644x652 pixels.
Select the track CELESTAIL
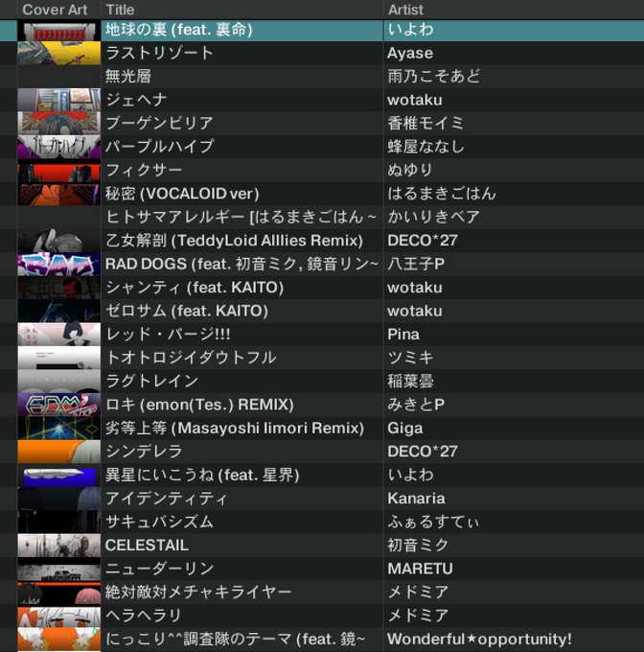point(147,546)
